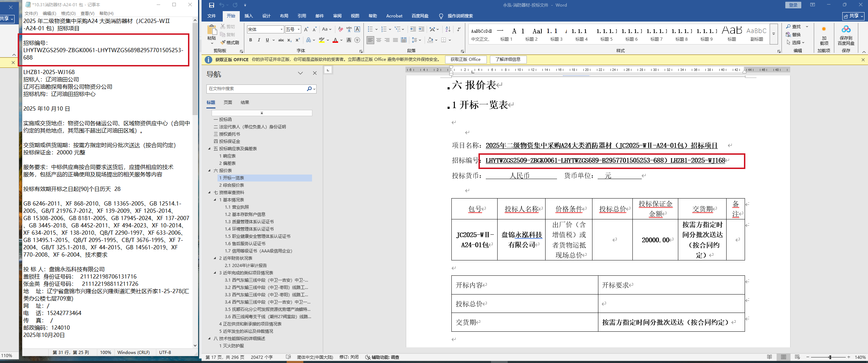Image resolution: width=868 pixels, height=363 pixels.
Task: Click the Clear All Formatting eraser icon
Action: (x=341, y=29)
